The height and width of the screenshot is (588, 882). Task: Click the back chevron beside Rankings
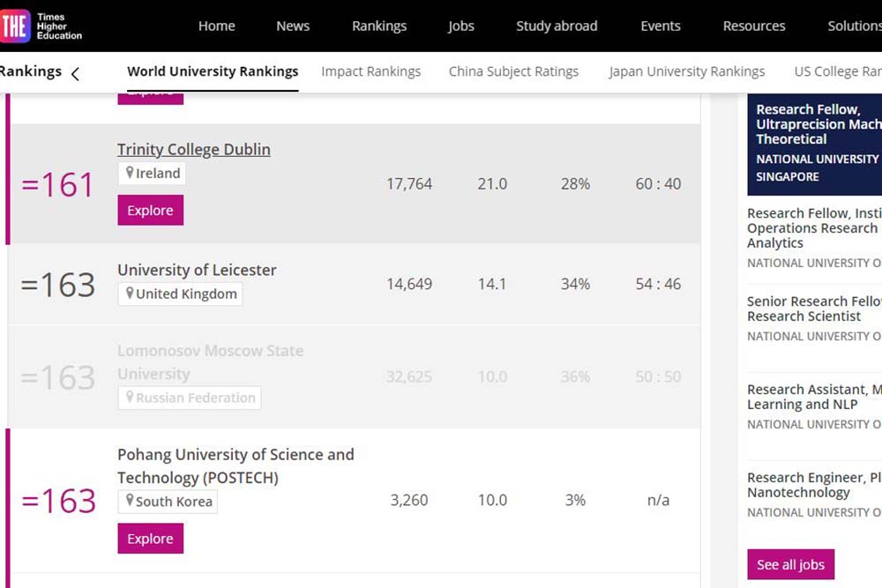(75, 73)
